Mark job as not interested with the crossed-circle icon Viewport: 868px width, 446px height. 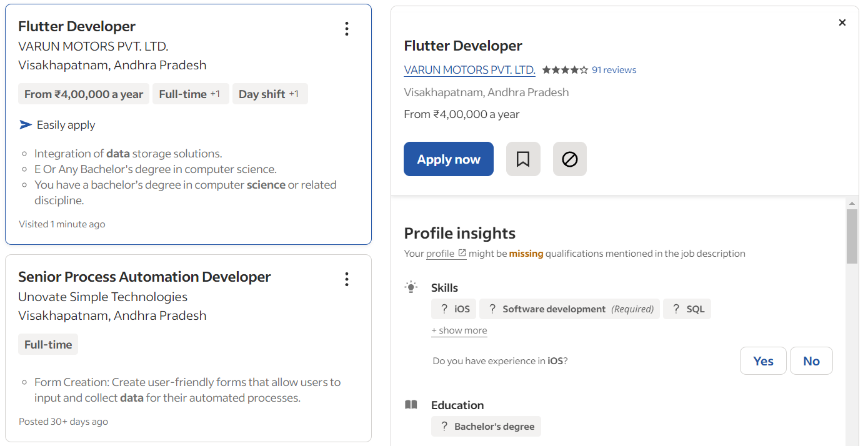point(570,159)
